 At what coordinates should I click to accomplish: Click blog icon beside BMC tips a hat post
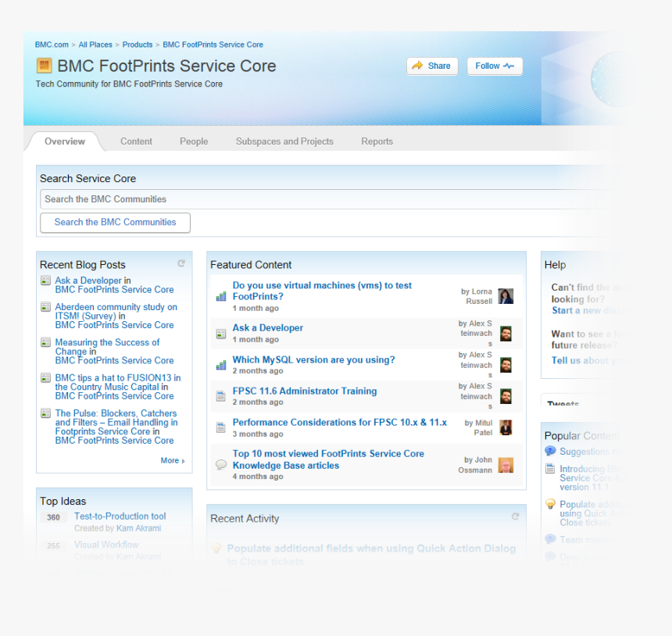pos(45,378)
